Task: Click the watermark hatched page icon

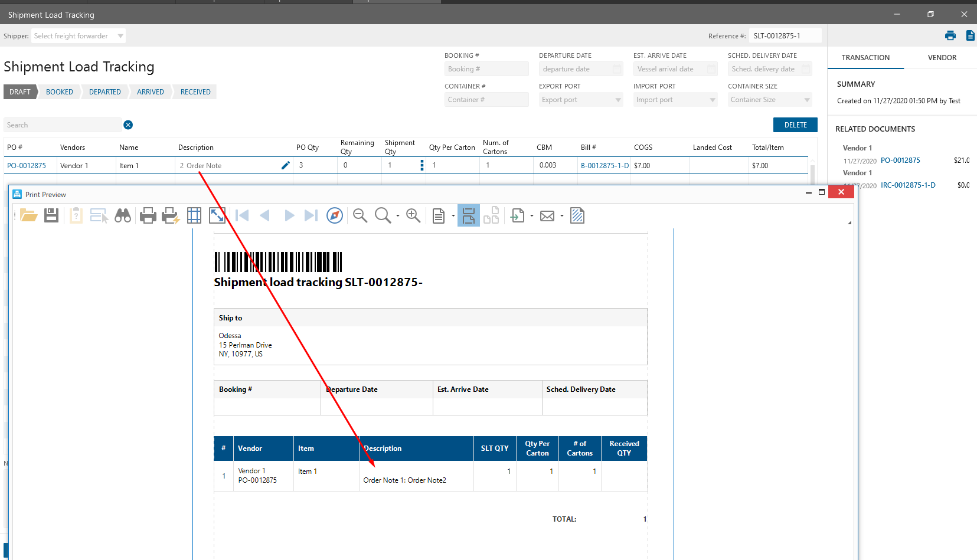Action: point(577,216)
